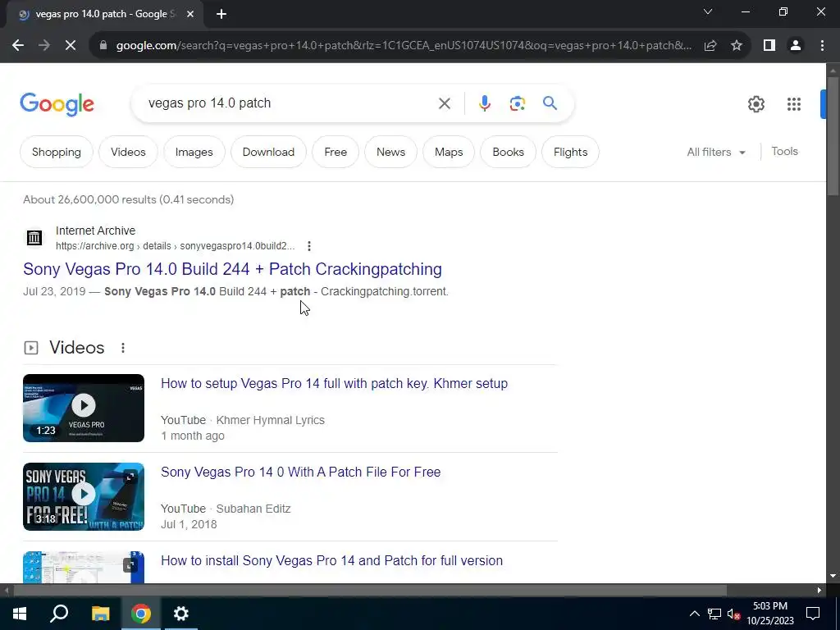Viewport: 840px width, 630px height.
Task: Click the horizontal page scrollbar
Action: pyautogui.click(x=370, y=590)
